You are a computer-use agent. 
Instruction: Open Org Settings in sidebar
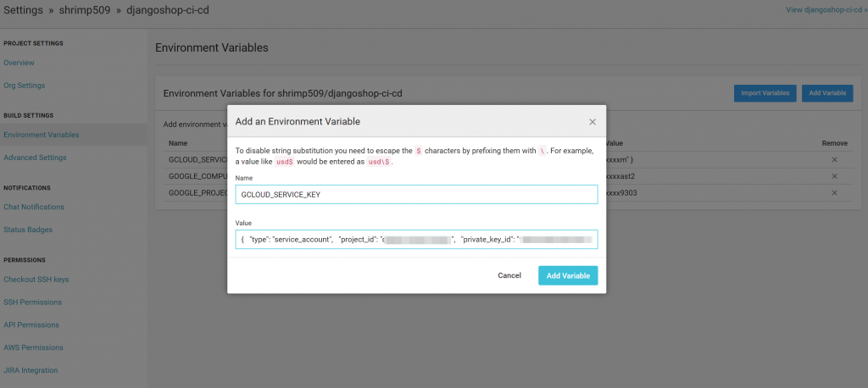[x=25, y=86]
